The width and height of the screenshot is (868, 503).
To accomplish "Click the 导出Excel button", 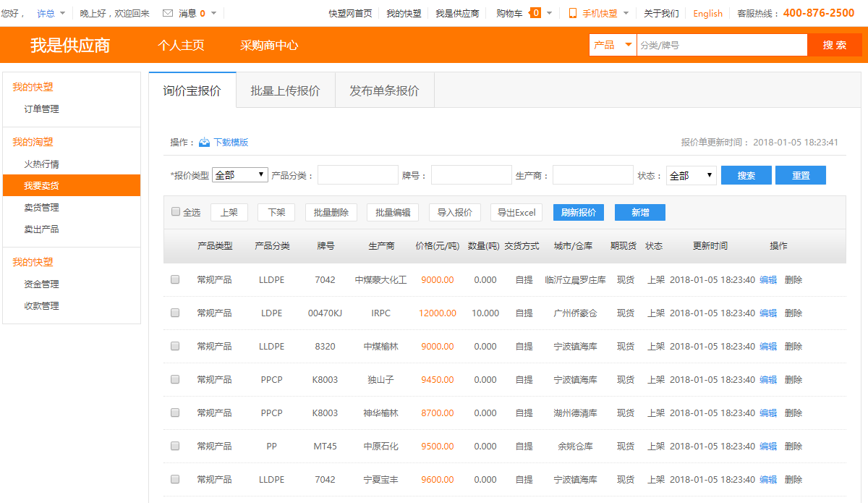I will pyautogui.click(x=516, y=212).
